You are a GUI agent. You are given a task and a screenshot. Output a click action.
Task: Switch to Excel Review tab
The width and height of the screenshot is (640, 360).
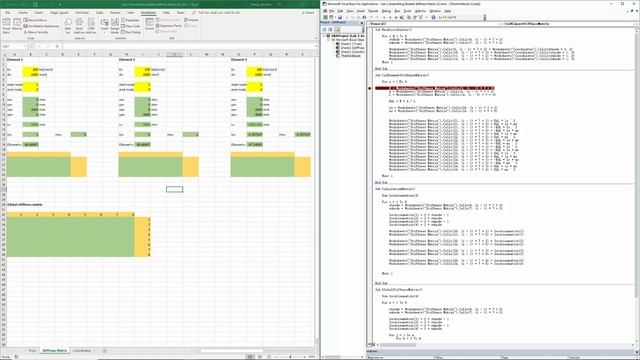115,13
